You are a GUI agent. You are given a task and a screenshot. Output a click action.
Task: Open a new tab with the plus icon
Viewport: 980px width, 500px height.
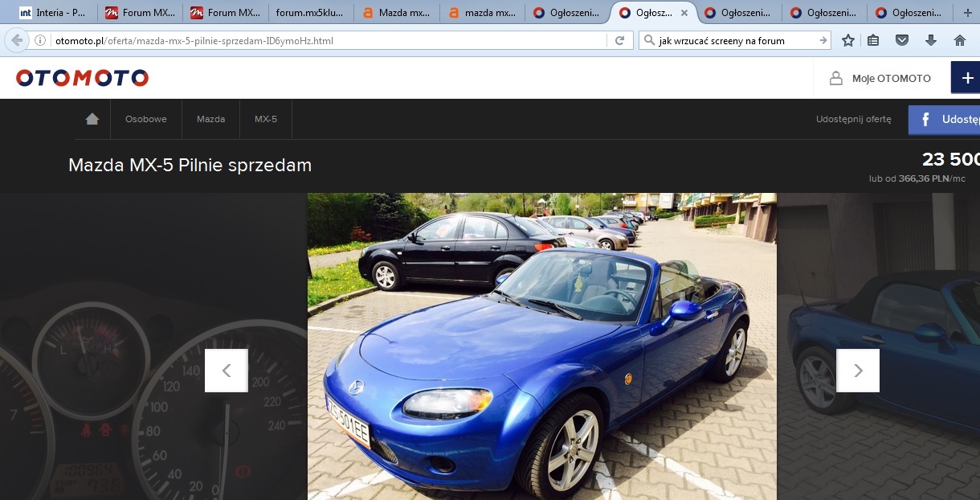coord(967,13)
